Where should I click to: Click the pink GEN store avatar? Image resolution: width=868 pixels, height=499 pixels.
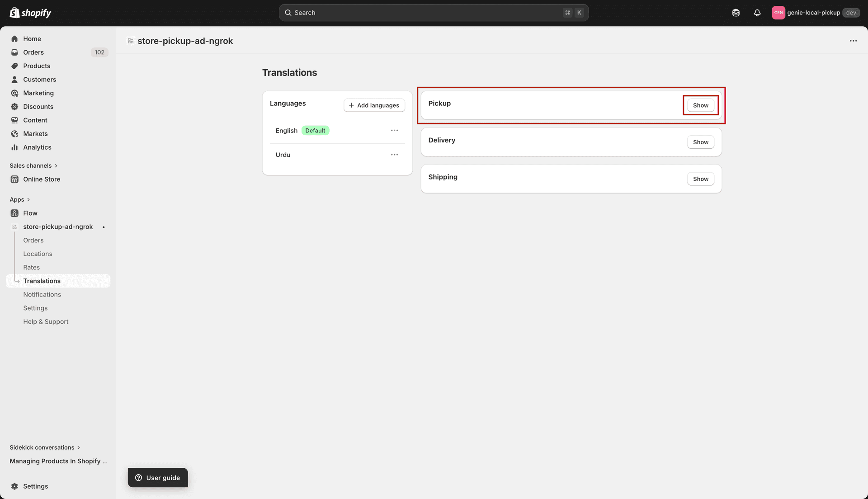pyautogui.click(x=778, y=13)
